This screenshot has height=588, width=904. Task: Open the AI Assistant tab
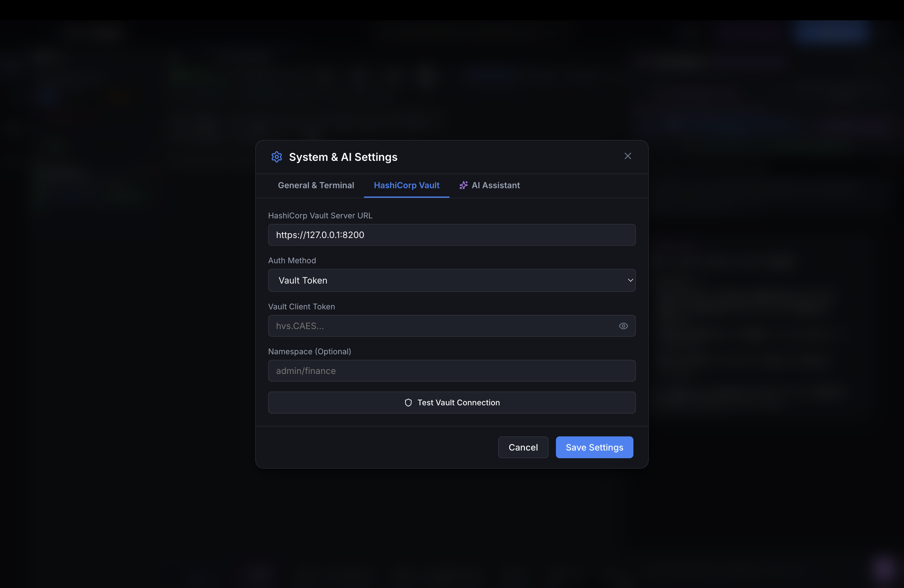[489, 185]
